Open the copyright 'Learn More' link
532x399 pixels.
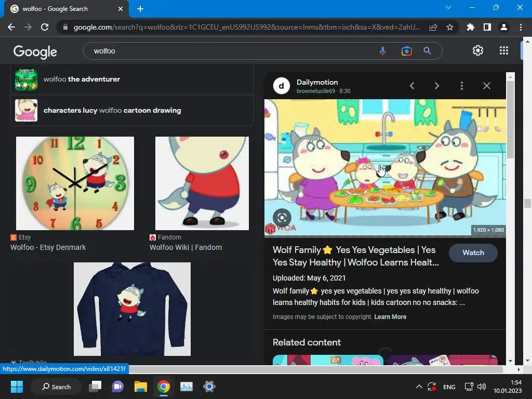[x=390, y=316]
